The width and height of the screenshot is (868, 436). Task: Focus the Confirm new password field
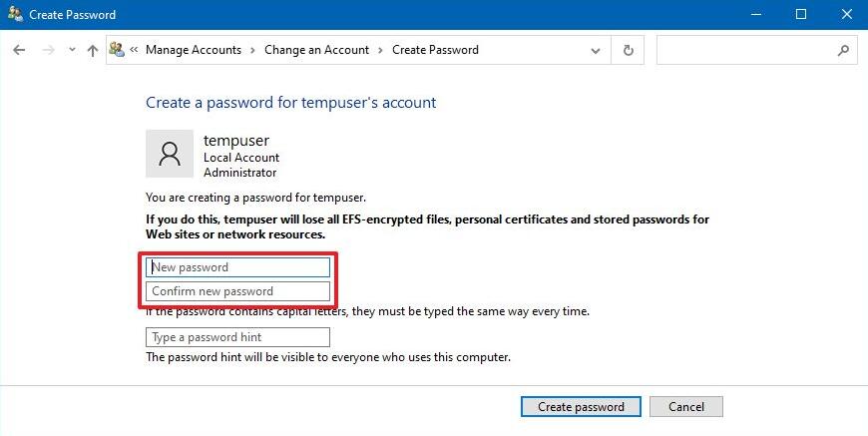[238, 291]
